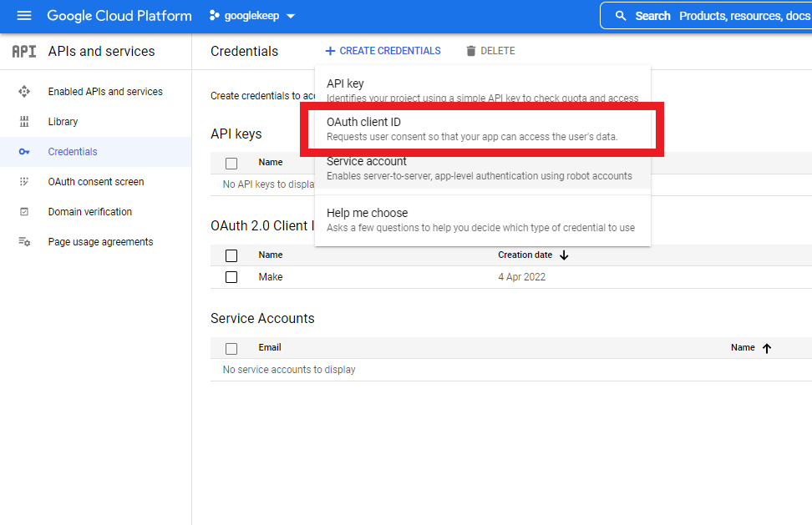Click the googlekeep project icon
The height and width of the screenshot is (525, 812).
pos(214,16)
